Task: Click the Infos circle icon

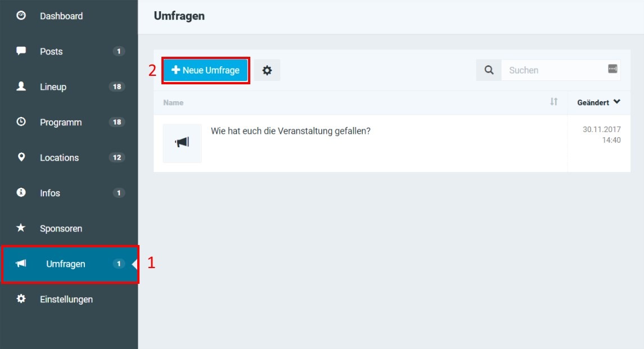Action: pos(21,193)
